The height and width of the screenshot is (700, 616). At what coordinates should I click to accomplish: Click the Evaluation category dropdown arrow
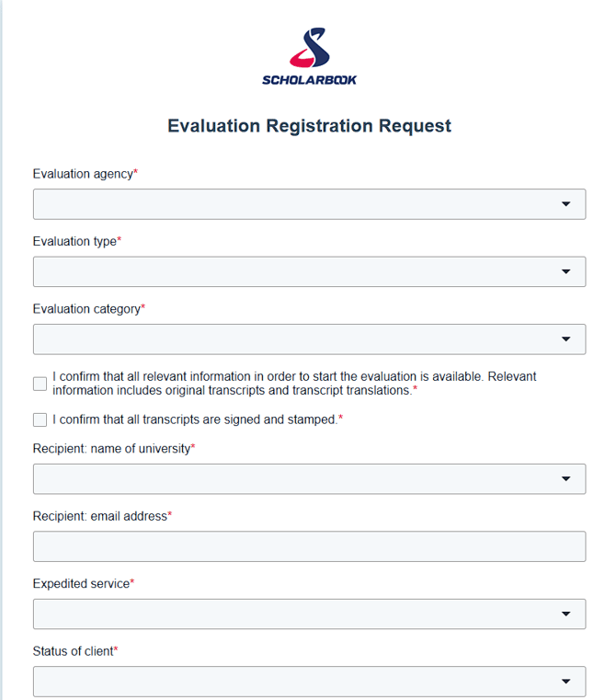566,339
